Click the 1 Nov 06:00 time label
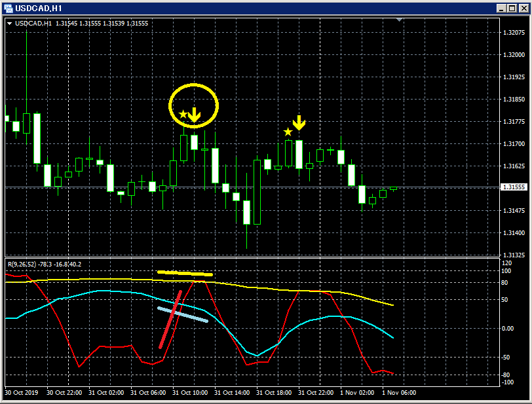 point(399,392)
